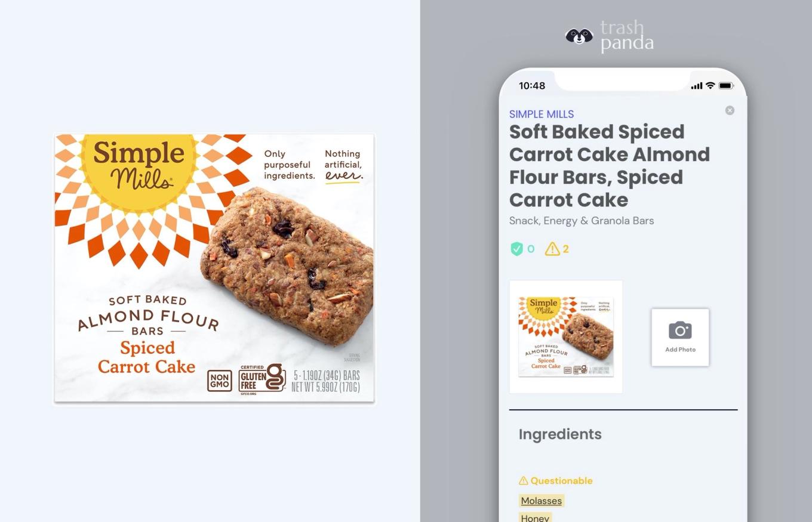Screen dimensions: 812x522
Task: Select the Honey ingredient tag
Action: coord(535,518)
